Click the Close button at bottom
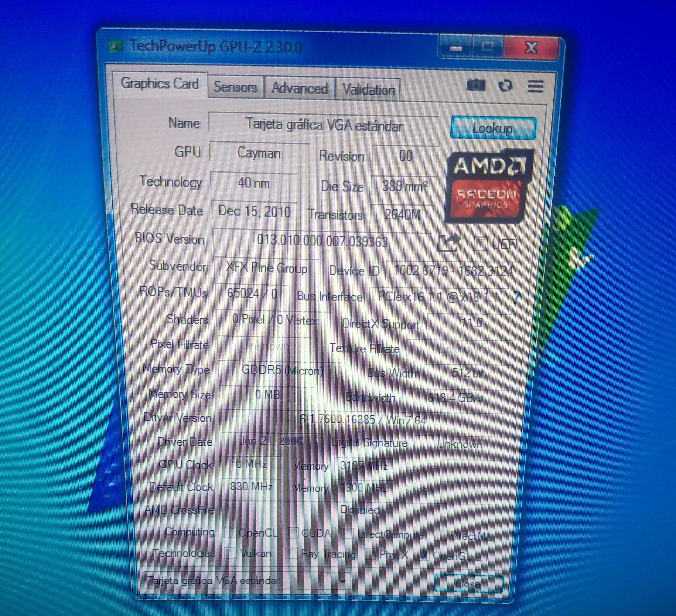The image size is (676, 616). point(468,584)
